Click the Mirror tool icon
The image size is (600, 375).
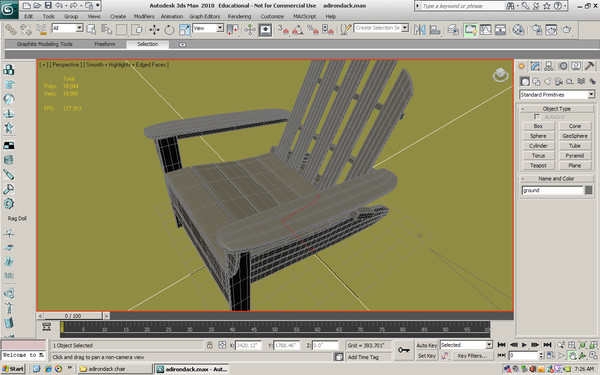tap(420, 30)
